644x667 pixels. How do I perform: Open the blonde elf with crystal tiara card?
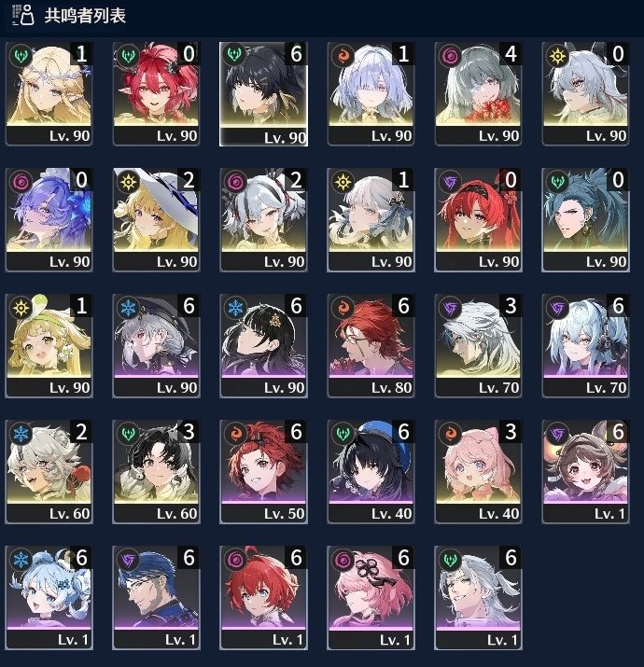(x=49, y=93)
